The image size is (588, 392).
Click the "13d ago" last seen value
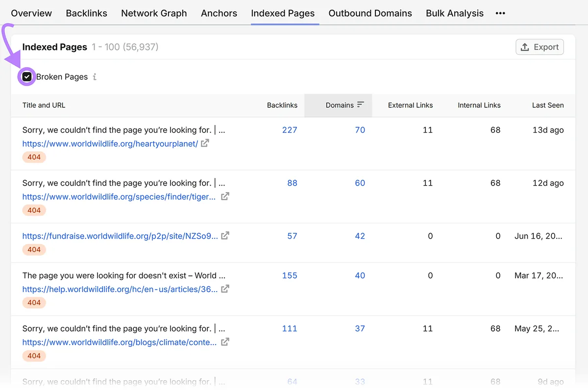[548, 130]
